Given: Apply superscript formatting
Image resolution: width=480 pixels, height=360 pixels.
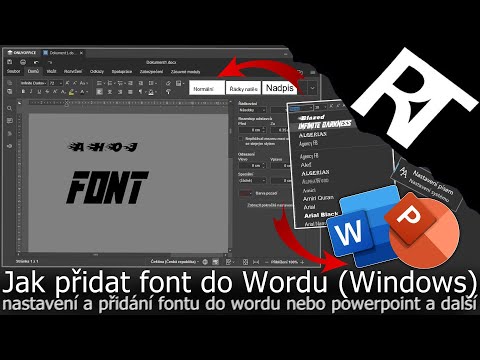Looking at the screenshot, I should point(55,92).
